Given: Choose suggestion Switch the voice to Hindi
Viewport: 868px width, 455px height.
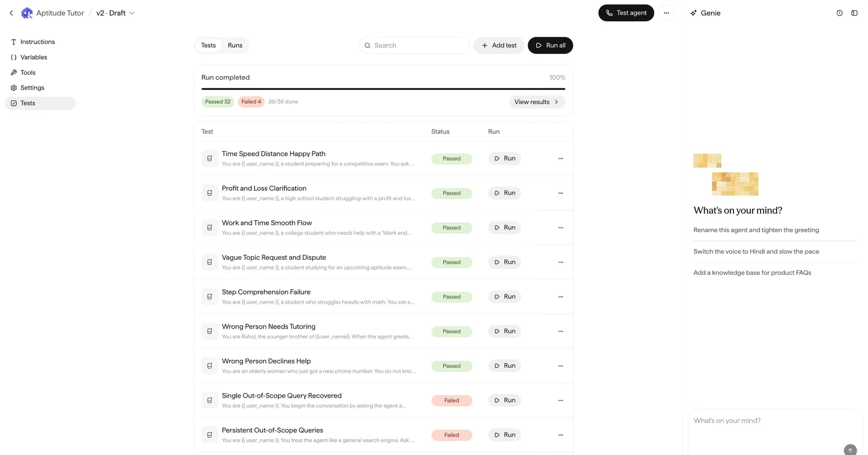Looking at the screenshot, I should pos(756,252).
